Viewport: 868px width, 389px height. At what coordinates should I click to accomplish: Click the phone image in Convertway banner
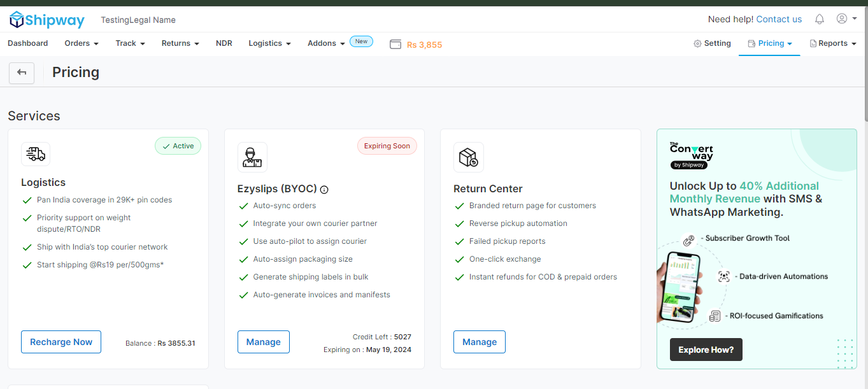(679, 288)
